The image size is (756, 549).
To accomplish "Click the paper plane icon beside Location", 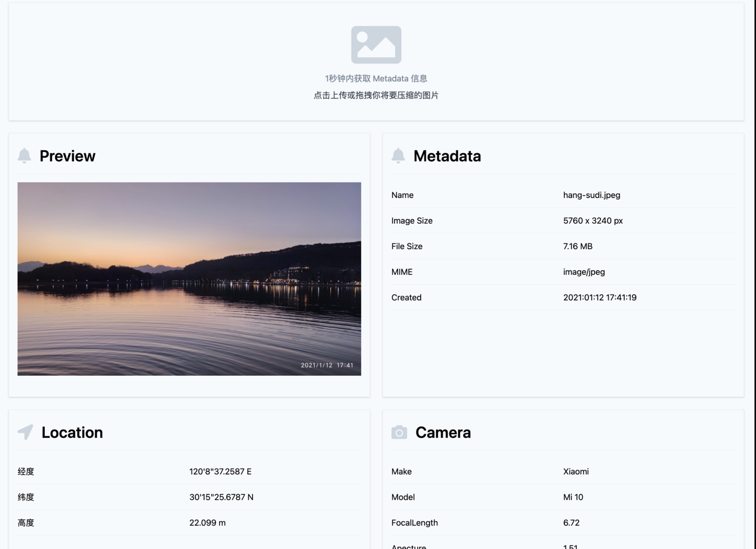I will coord(25,432).
